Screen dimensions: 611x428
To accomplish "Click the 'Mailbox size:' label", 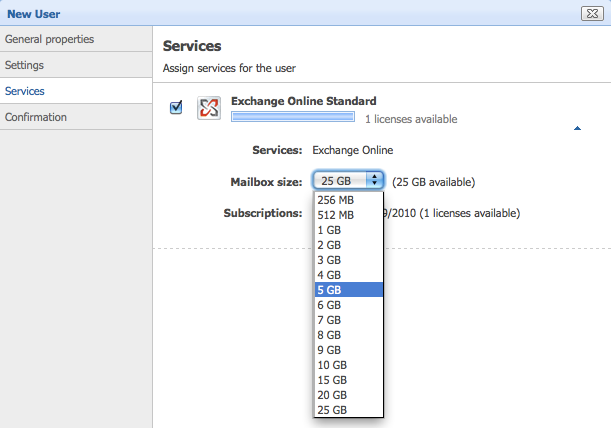I will click(266, 182).
